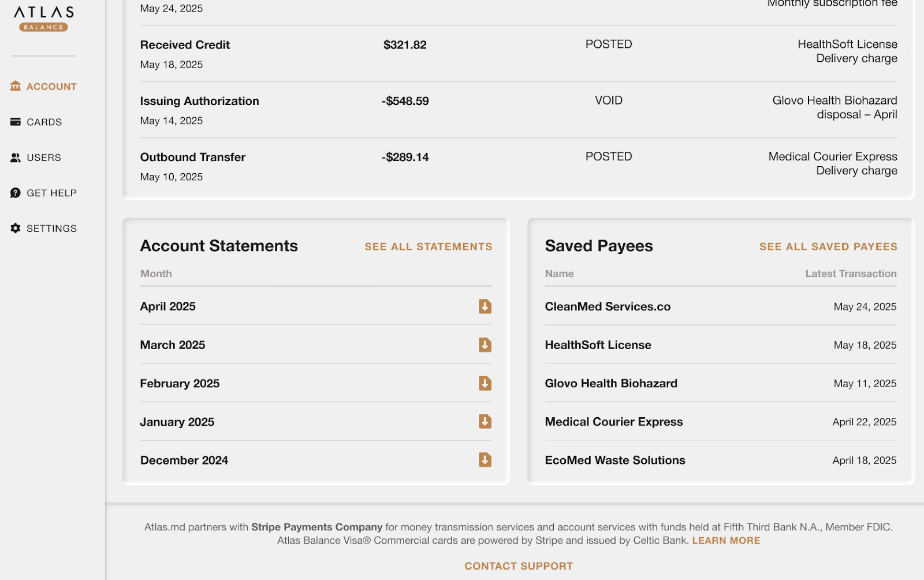Screen dimensions: 924x580
Task: Open SEE ALL SAVED PAYEES
Action: pos(828,246)
